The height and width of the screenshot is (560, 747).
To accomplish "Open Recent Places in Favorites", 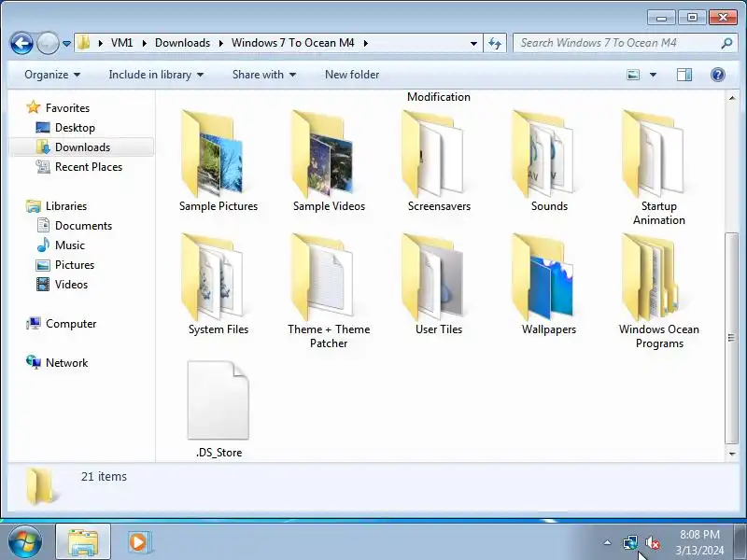I will tap(89, 167).
